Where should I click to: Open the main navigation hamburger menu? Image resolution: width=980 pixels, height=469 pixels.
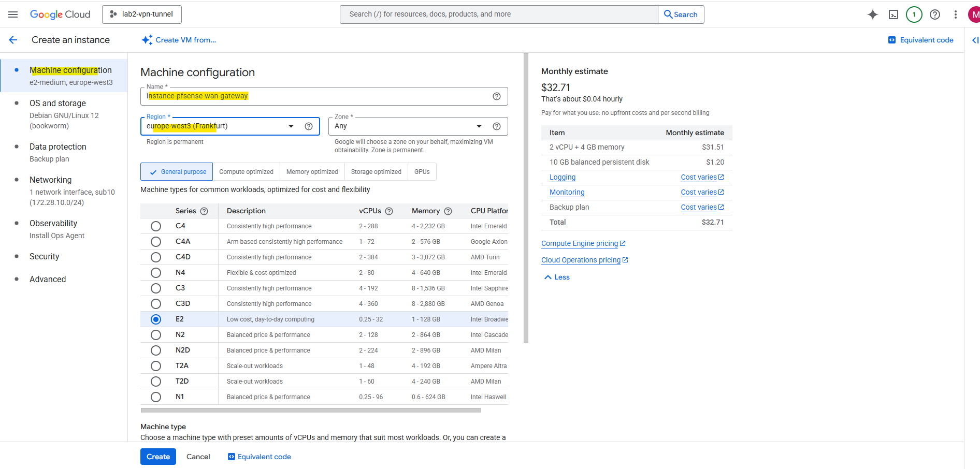pos(13,14)
